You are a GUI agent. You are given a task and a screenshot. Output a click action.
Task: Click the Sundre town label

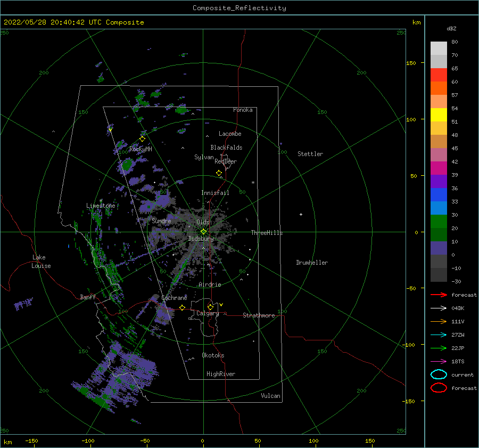(161, 221)
